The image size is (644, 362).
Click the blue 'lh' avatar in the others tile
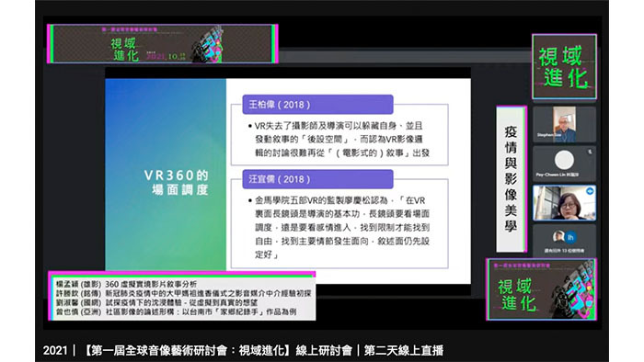point(570,237)
